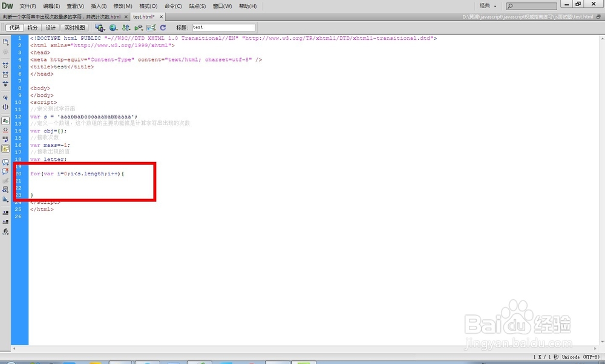This screenshot has height=364, width=605.
Task: Click the horizontal scrollbar right arrow
Action: pos(595,348)
